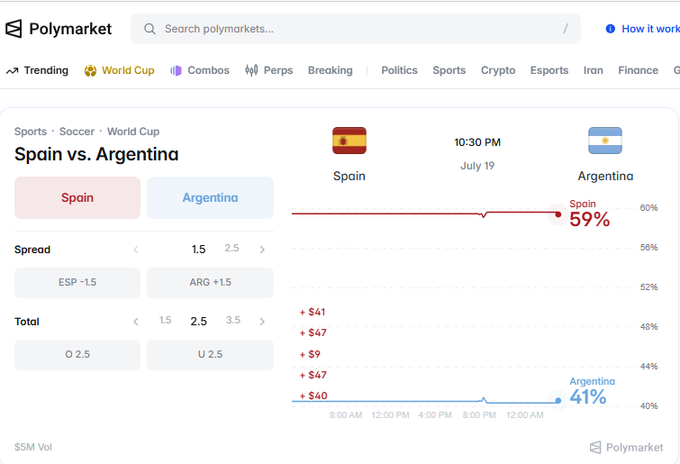Click the Combos purple icon

click(176, 71)
